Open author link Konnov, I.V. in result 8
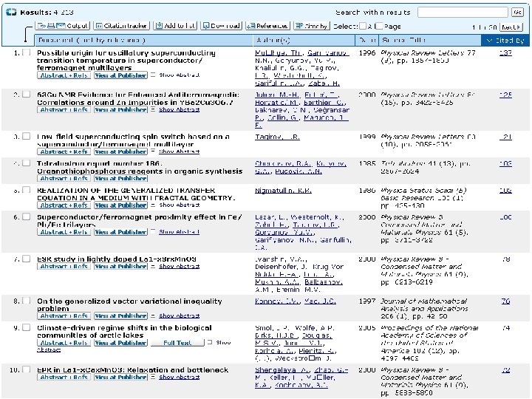The image size is (532, 399). 278,301
